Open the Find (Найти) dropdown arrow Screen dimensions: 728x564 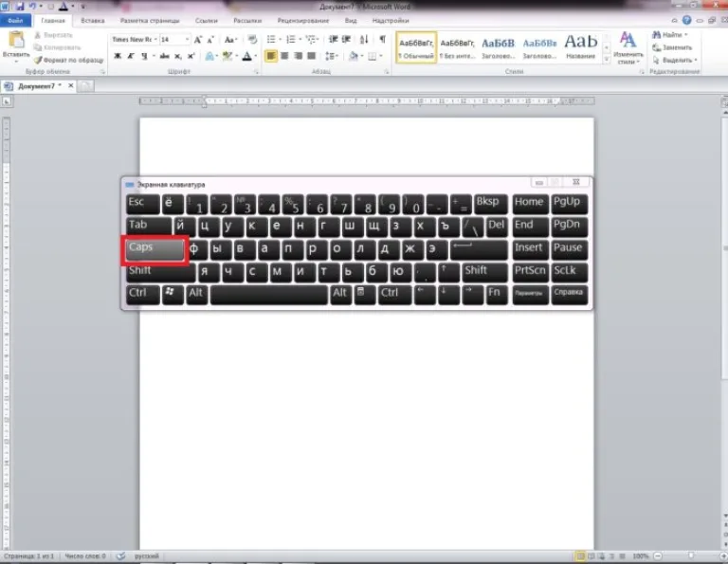coord(685,35)
